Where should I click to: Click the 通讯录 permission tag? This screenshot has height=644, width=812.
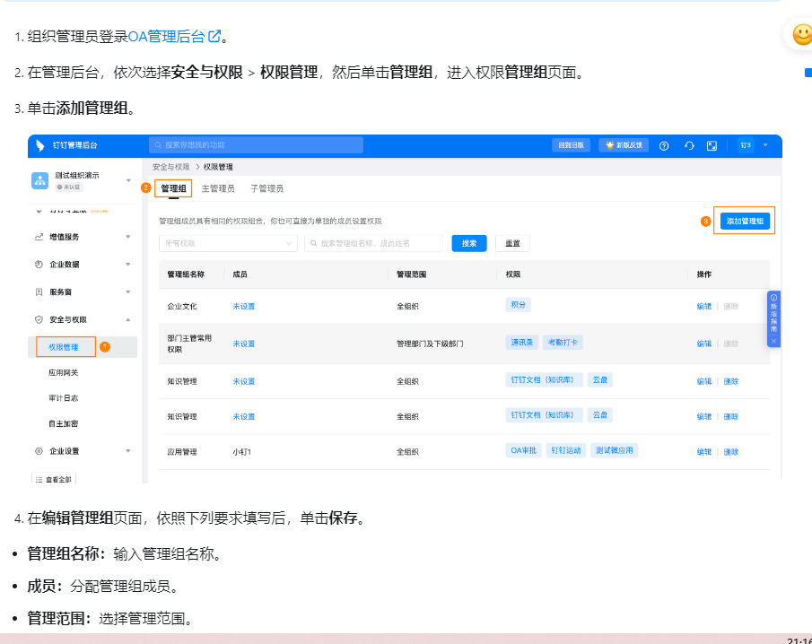pyautogui.click(x=522, y=343)
